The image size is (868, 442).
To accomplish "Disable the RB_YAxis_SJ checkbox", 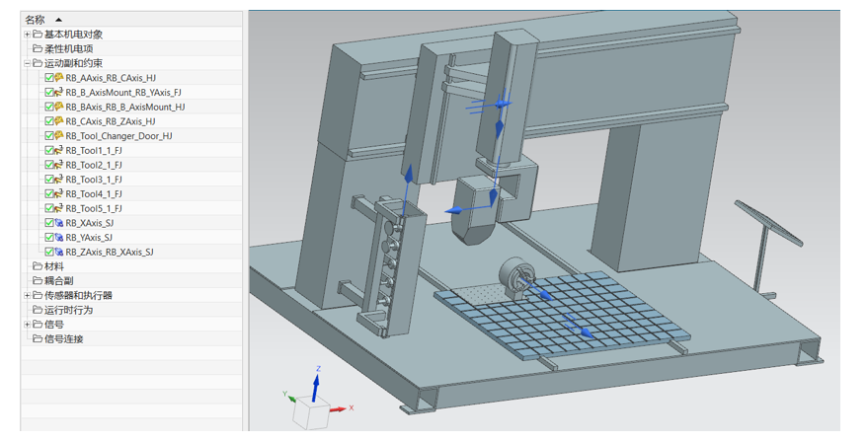I will (x=49, y=238).
